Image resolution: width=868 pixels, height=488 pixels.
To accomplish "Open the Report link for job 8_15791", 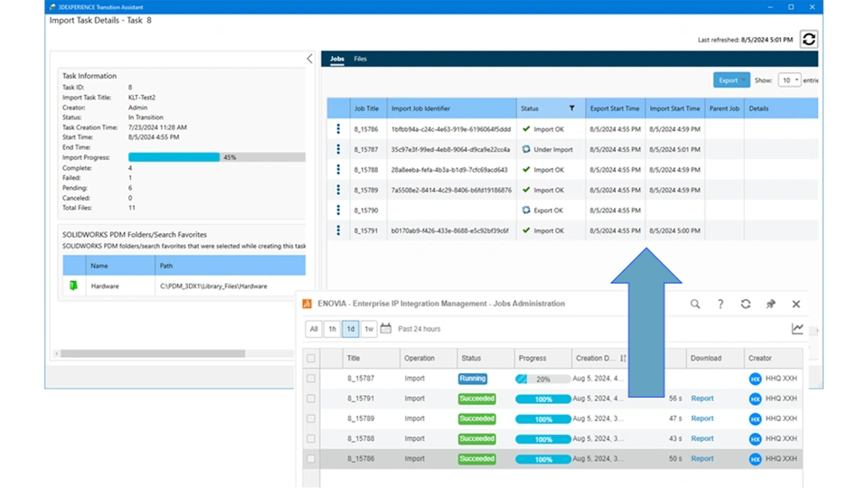I will pyautogui.click(x=702, y=399).
